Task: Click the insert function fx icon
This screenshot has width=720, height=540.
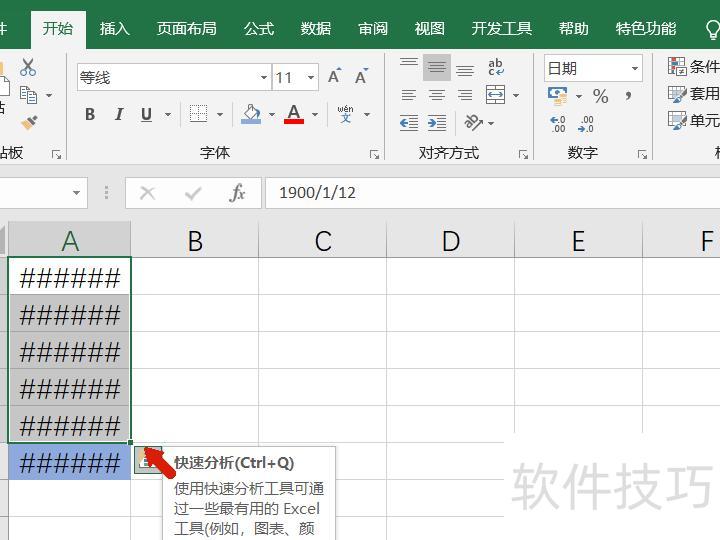Action: coord(237,193)
